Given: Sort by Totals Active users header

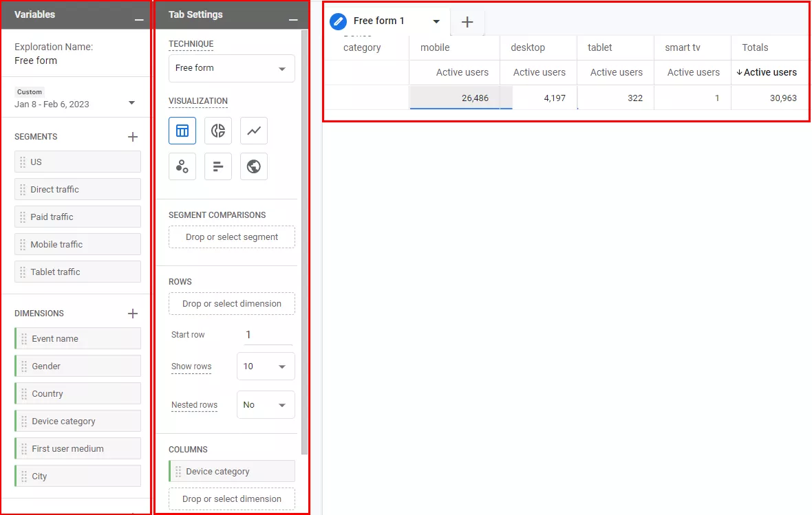Looking at the screenshot, I should pyautogui.click(x=767, y=72).
